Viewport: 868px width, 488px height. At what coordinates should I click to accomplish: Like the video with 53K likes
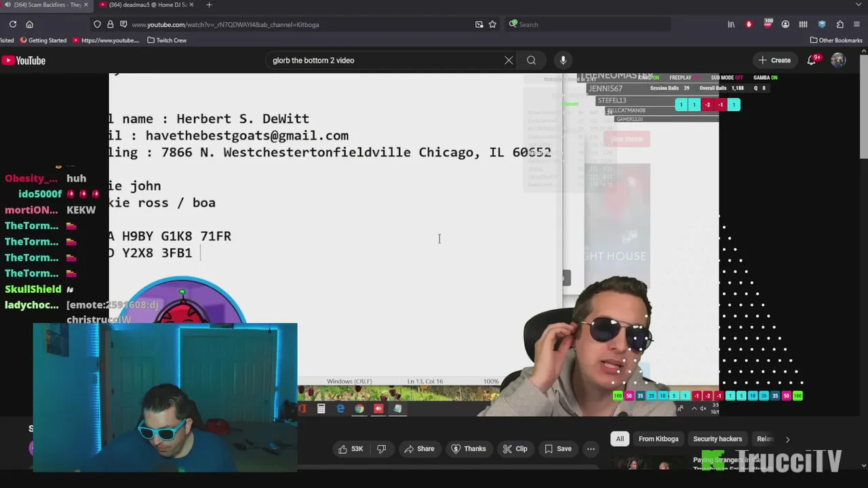point(351,449)
